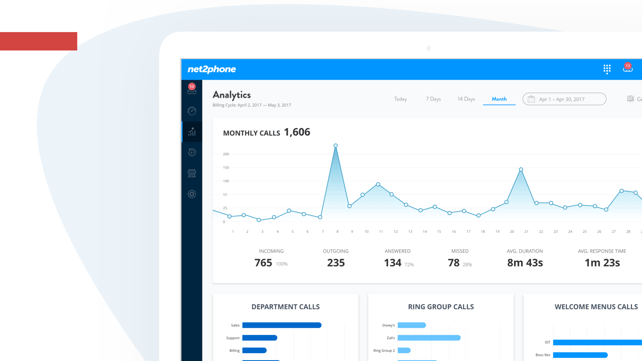Click the Analytics page heading
This screenshot has height=361, width=642.
[231, 95]
